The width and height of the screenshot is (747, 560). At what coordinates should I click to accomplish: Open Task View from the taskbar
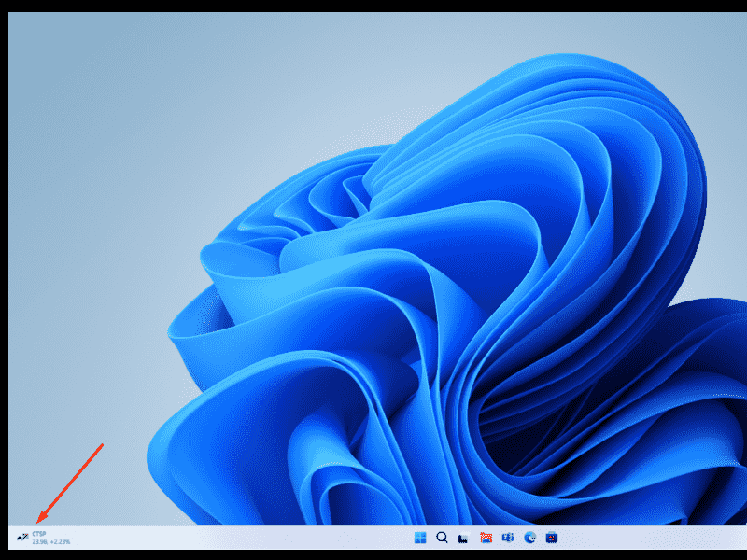[464, 538]
